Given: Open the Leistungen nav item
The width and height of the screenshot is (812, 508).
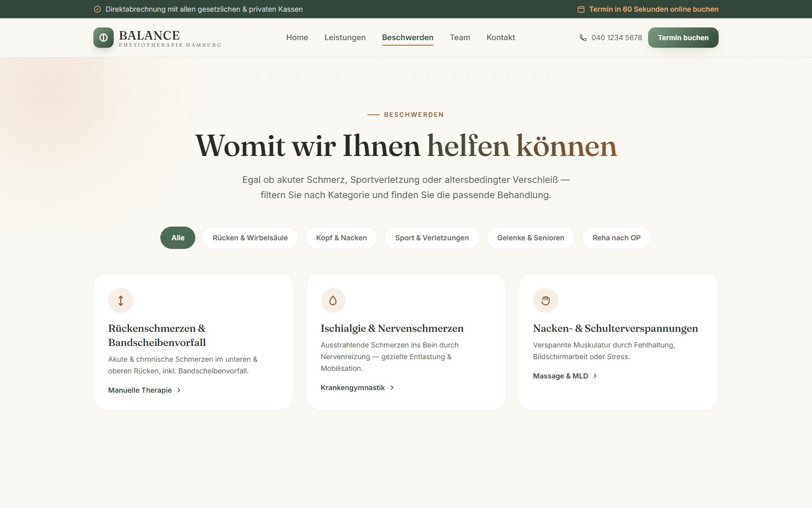Looking at the screenshot, I should pyautogui.click(x=345, y=38).
